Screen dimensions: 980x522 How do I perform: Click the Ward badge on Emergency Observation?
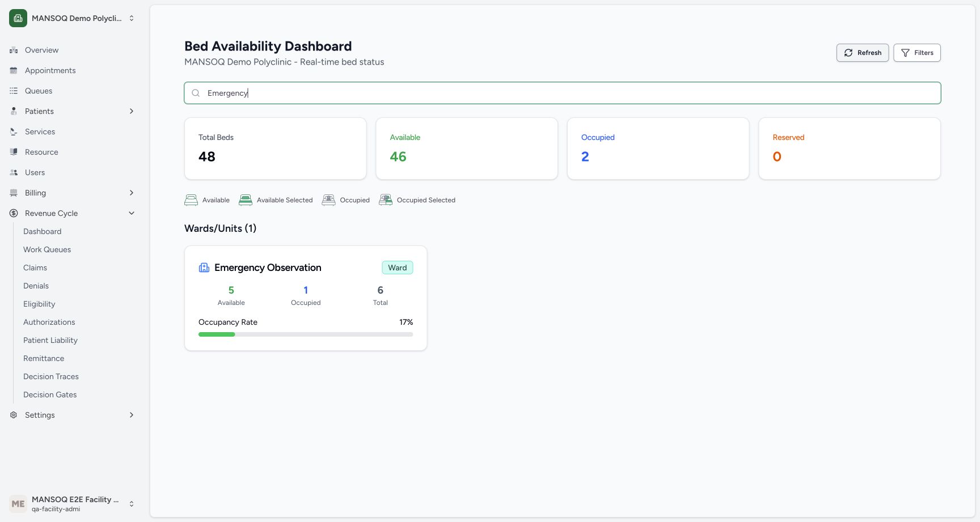[x=398, y=268]
